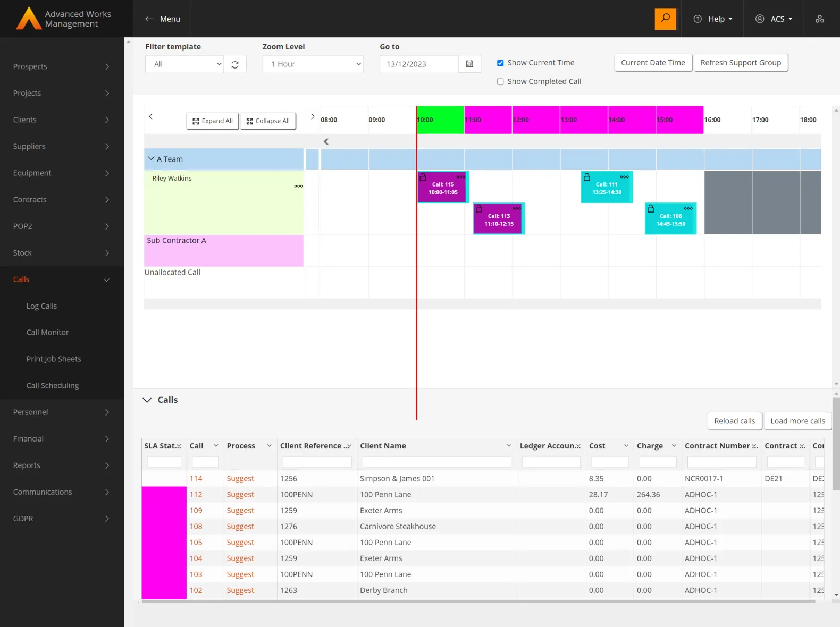This screenshot has width=840, height=627.
Task: Open options ellipsis on Call 111
Action: (x=625, y=176)
